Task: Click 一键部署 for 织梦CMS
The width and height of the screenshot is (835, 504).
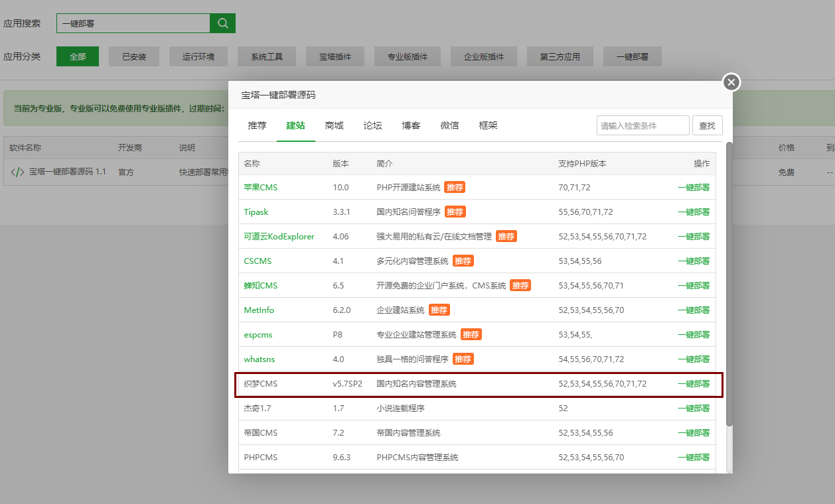Action: (x=693, y=384)
